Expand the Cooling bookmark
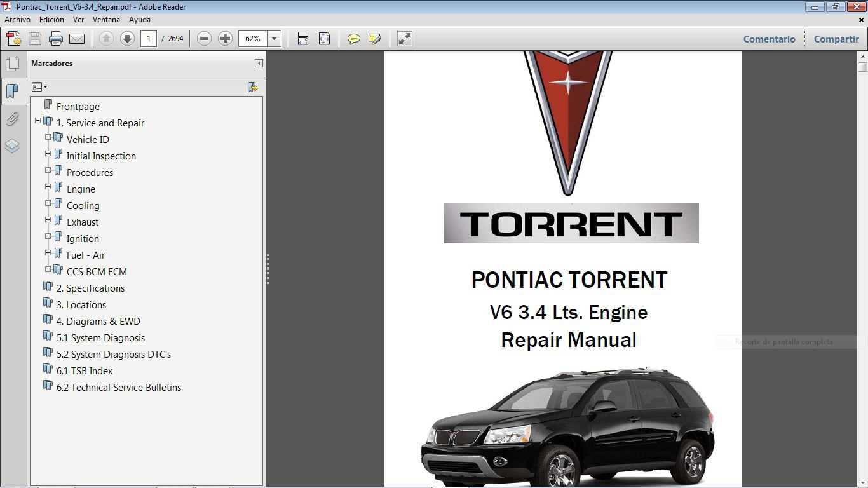This screenshot has height=488, width=868. pyautogui.click(x=48, y=203)
